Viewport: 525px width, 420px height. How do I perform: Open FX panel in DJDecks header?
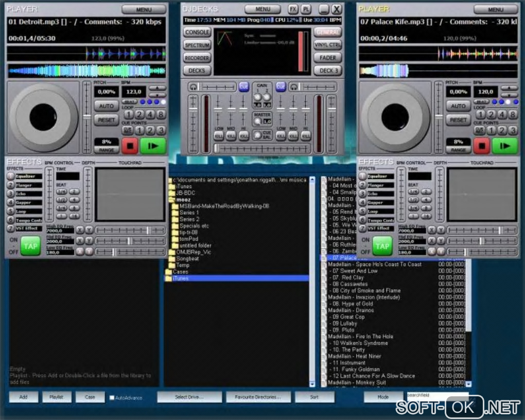pos(293,9)
